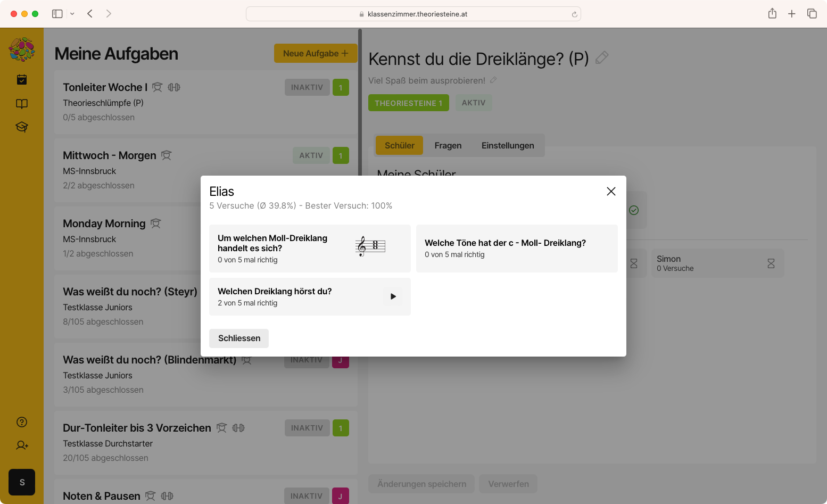Toggle the Safari sidebar button
Screen dimensions: 827x504
(x=57, y=14)
